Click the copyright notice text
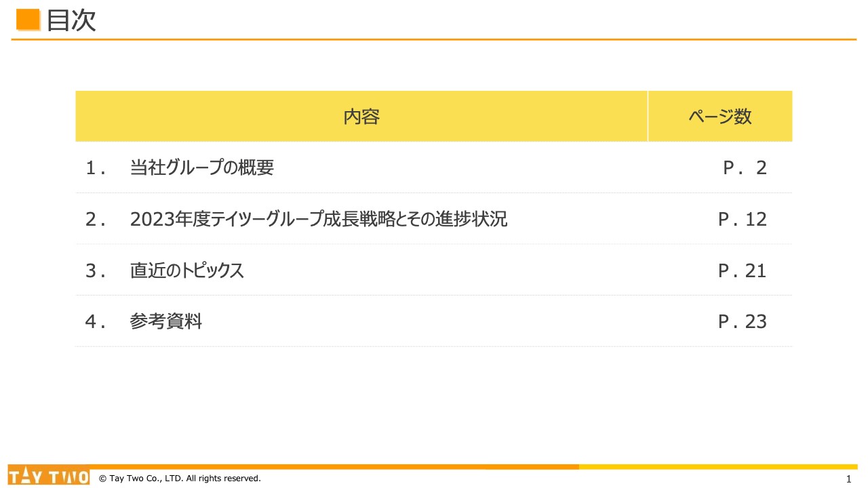Image resolution: width=868 pixels, height=488 pixels. 180,478
